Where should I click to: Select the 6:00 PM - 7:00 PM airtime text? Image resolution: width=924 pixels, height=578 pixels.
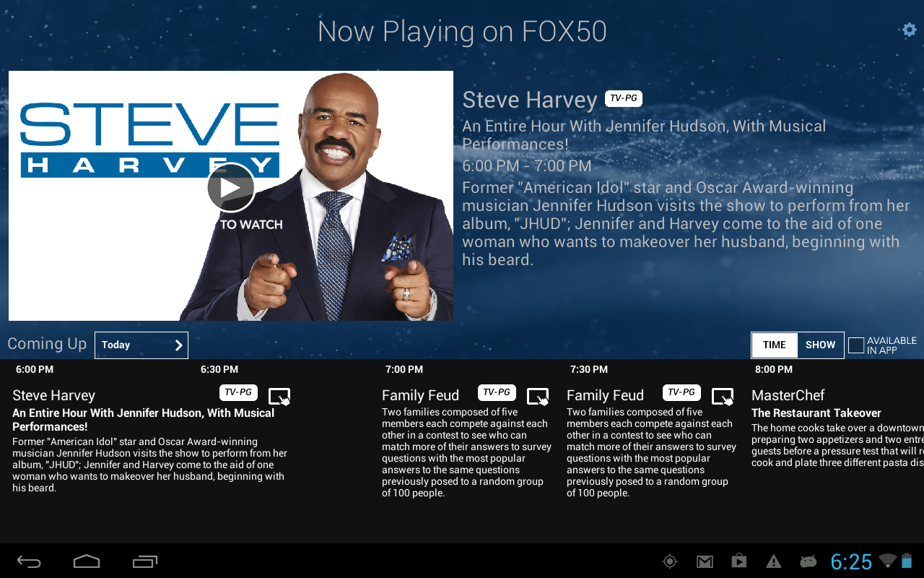click(x=527, y=166)
